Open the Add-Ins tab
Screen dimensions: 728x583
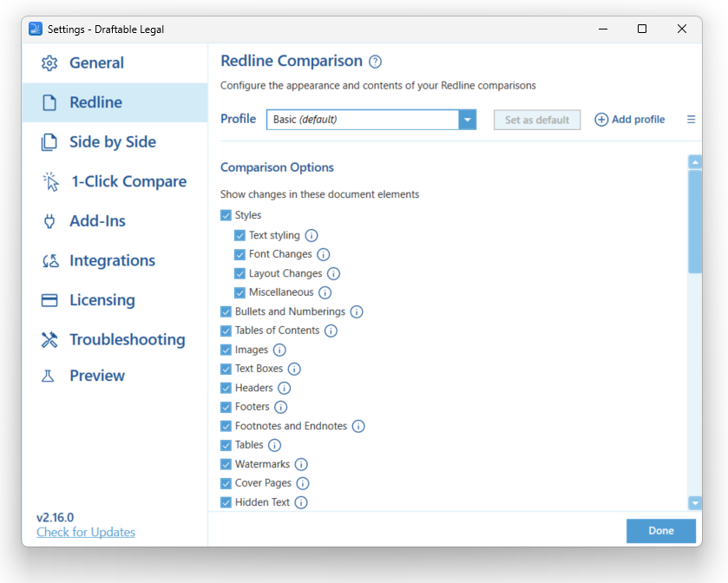coord(115,221)
